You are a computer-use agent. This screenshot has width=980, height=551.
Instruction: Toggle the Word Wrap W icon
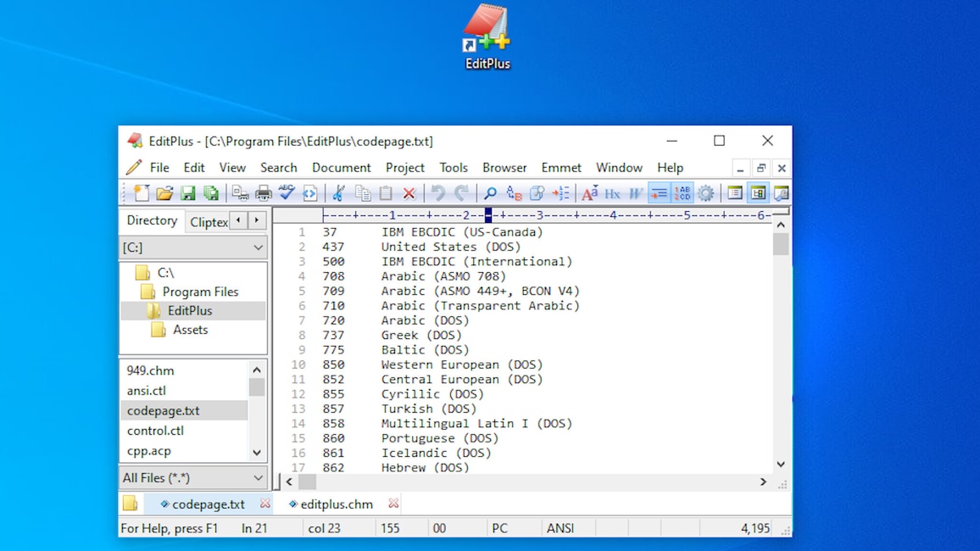point(636,193)
